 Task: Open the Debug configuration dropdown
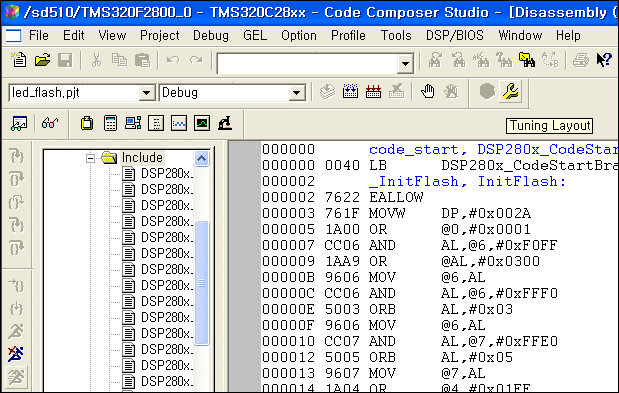(296, 93)
